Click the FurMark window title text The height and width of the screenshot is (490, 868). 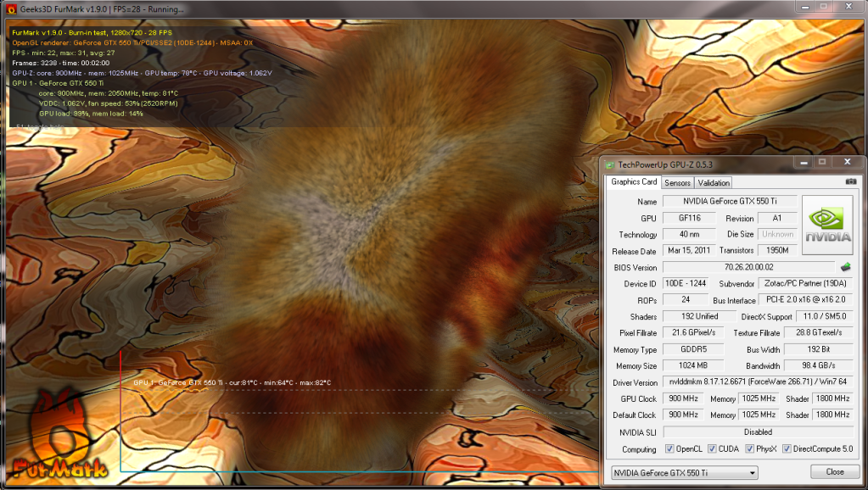click(103, 9)
